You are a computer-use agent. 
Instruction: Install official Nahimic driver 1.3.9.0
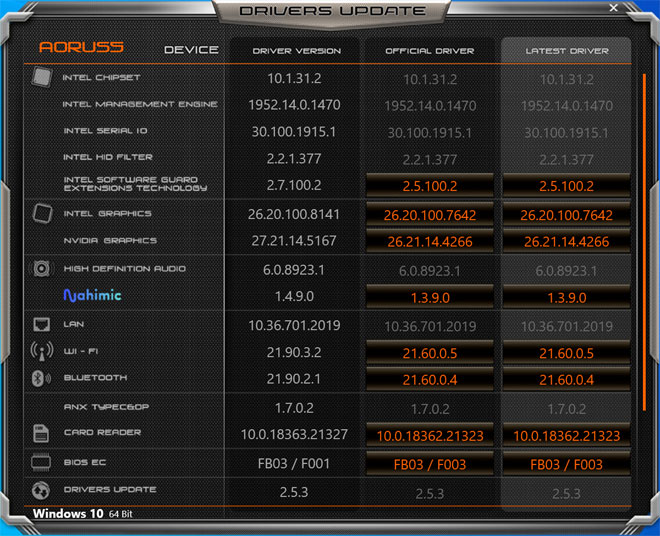pos(430,297)
